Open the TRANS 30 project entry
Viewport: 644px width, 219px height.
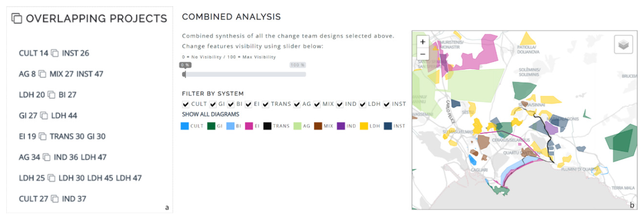(x=67, y=136)
